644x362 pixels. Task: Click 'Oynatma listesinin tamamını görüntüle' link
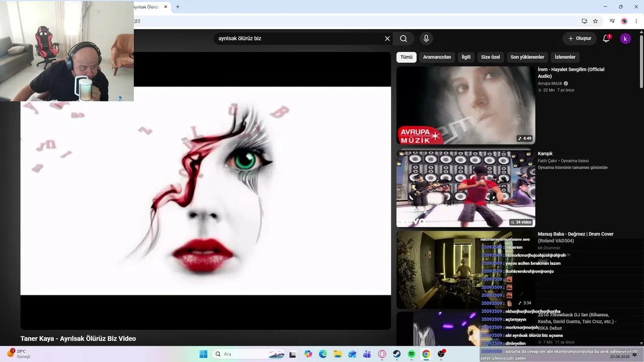tap(573, 168)
